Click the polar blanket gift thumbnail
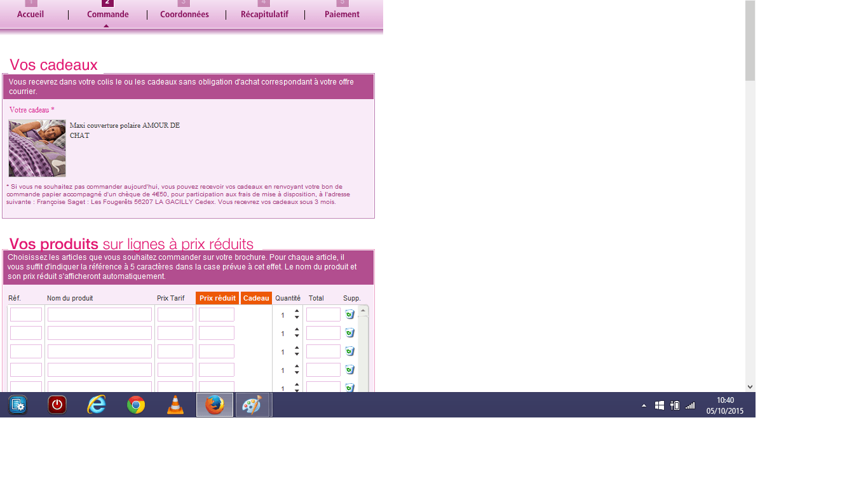This screenshot has width=868, height=488. tap(37, 148)
